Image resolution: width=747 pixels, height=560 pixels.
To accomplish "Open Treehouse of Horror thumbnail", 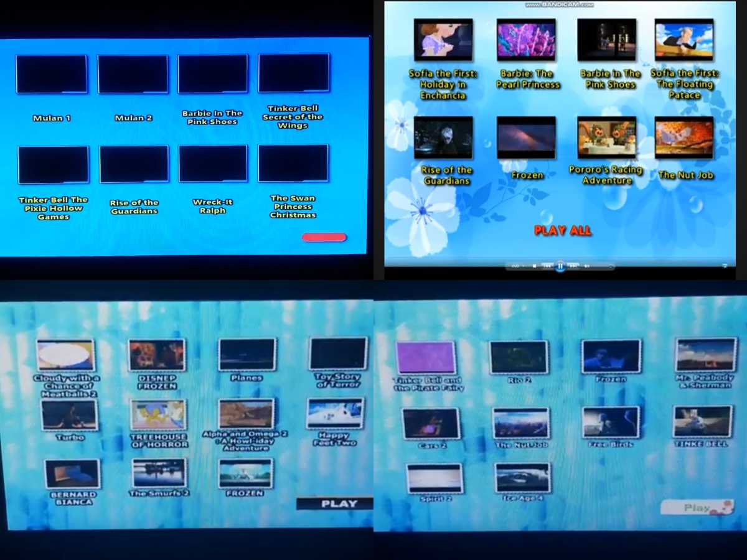I will tap(157, 414).
